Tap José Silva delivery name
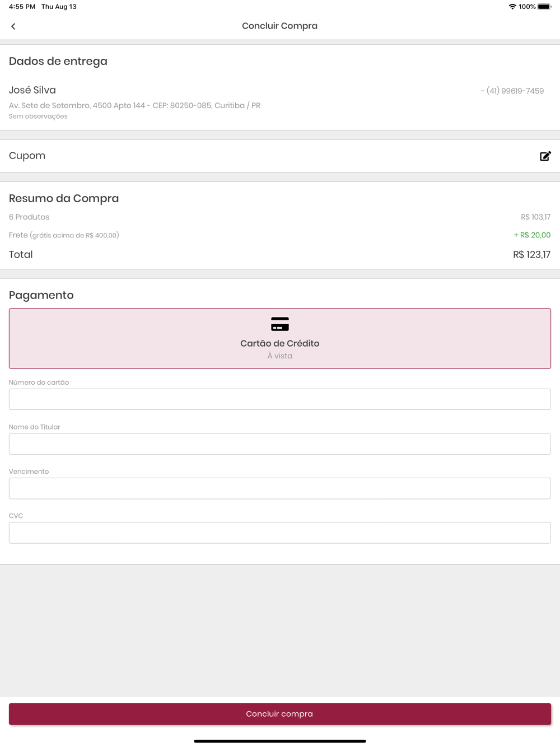 [x=32, y=90]
